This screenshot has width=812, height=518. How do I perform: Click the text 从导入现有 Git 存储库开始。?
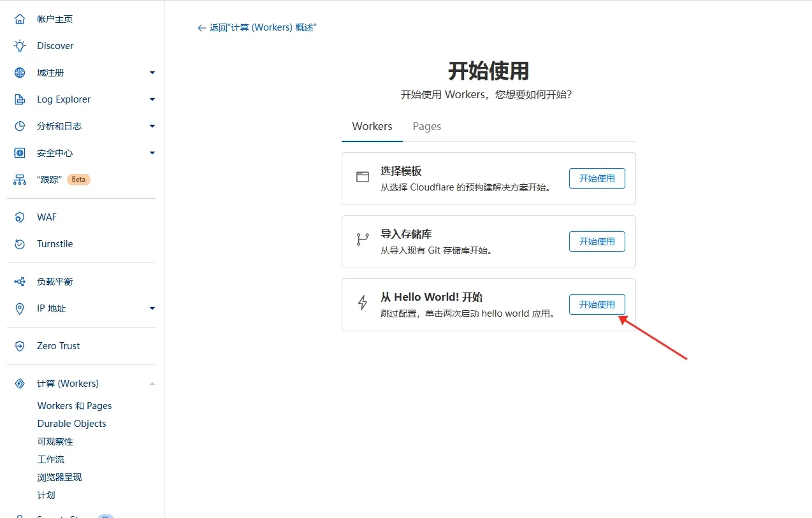437,250
